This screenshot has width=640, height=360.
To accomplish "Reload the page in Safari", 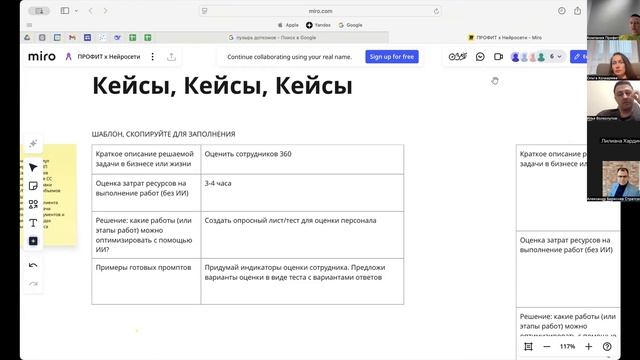I will [x=436, y=11].
